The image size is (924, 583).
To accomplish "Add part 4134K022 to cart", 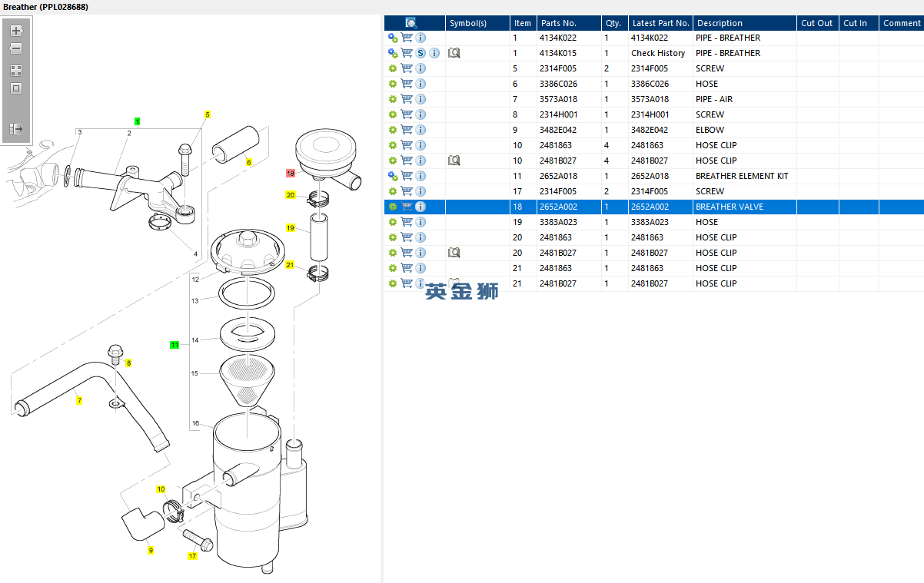I will pyautogui.click(x=407, y=38).
